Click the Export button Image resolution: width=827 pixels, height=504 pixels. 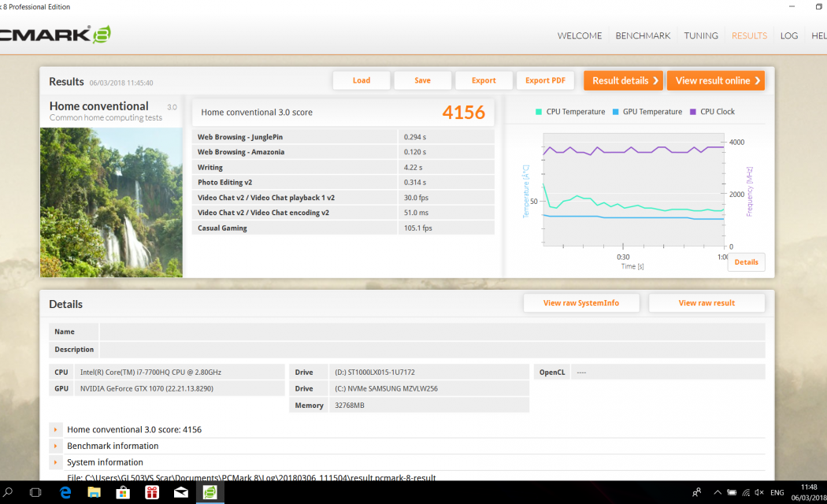pos(484,80)
